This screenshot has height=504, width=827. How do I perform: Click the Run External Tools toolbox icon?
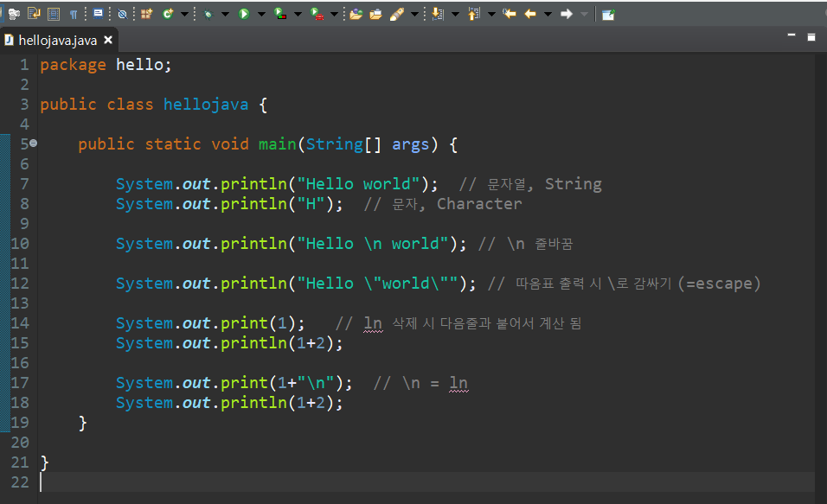click(x=317, y=14)
